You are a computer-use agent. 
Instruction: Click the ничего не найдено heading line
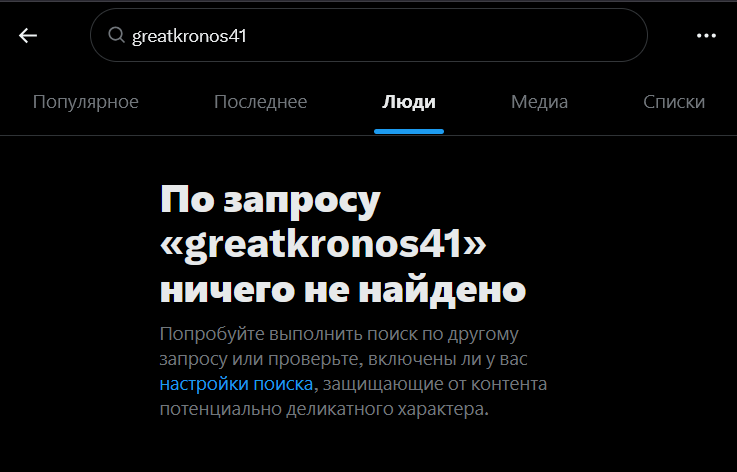343,289
